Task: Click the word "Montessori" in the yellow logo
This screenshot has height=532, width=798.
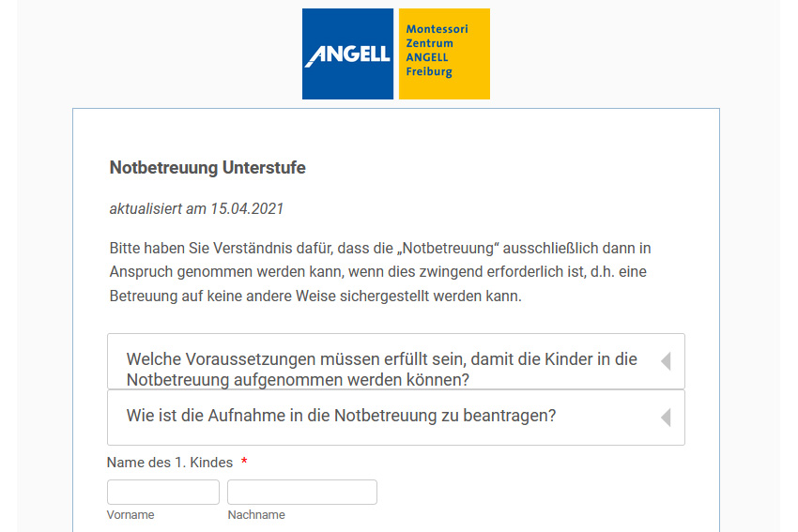Action: pyautogui.click(x=437, y=29)
